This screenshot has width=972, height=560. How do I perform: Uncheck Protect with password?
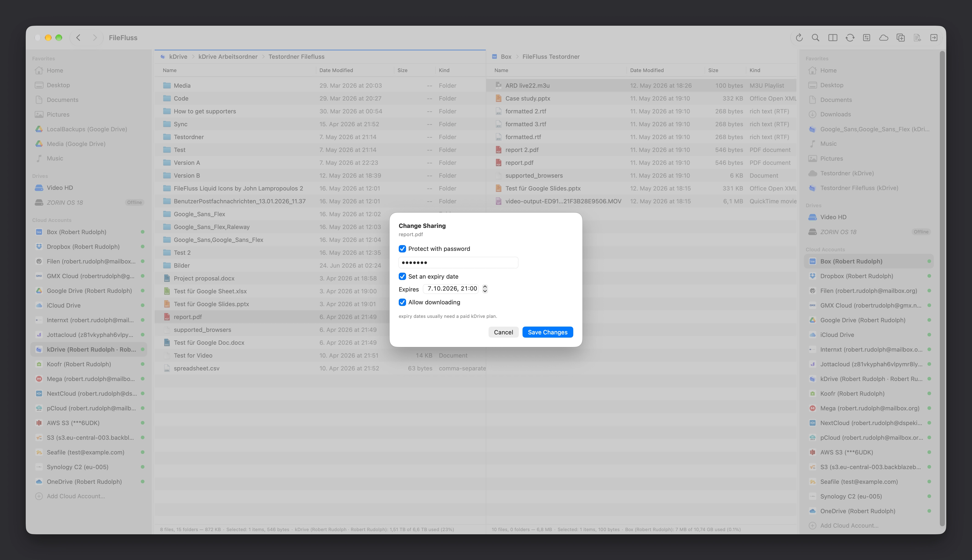402,249
